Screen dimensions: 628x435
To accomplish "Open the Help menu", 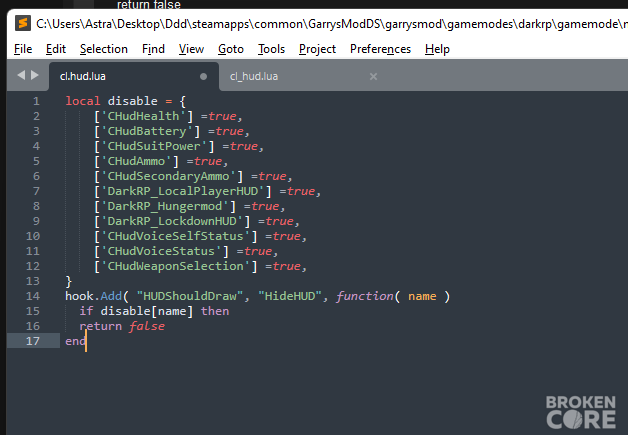I will click(x=437, y=49).
